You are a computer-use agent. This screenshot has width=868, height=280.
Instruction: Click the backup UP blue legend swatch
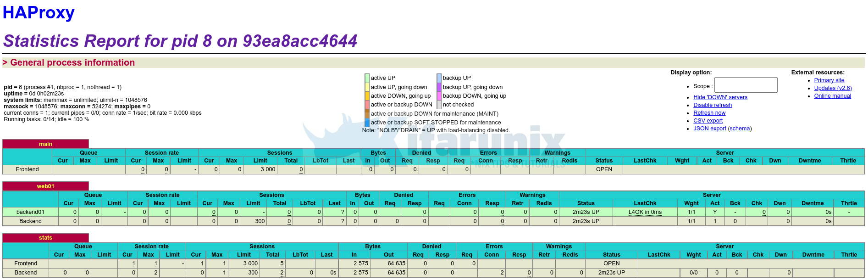click(x=439, y=78)
